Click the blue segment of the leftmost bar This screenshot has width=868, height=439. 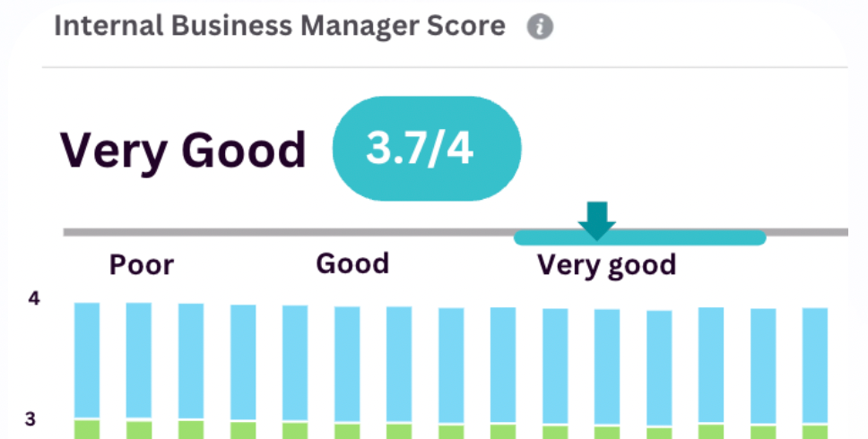(86, 360)
